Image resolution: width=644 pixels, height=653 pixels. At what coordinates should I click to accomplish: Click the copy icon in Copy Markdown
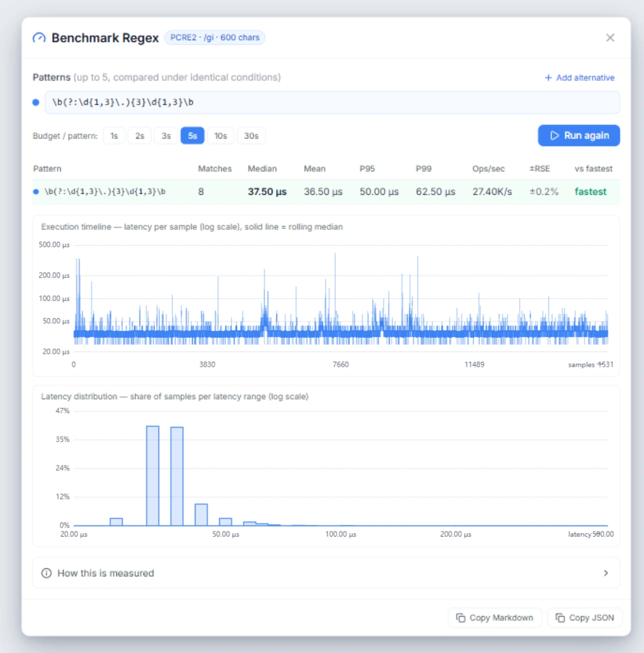click(461, 618)
